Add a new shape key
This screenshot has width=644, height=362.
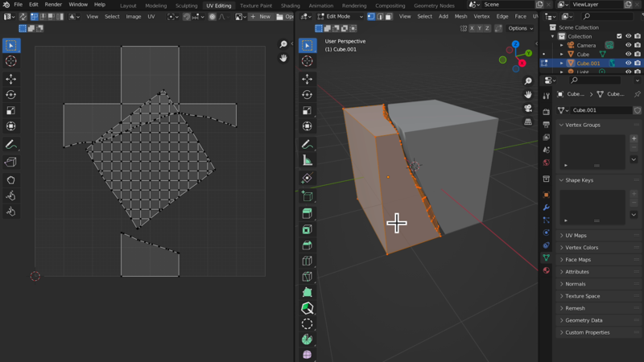tap(634, 194)
